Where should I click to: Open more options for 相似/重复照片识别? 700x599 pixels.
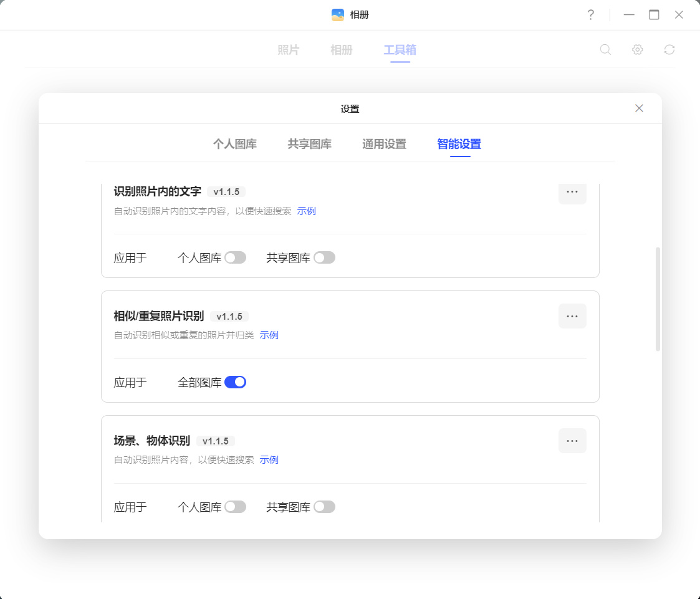(x=572, y=317)
